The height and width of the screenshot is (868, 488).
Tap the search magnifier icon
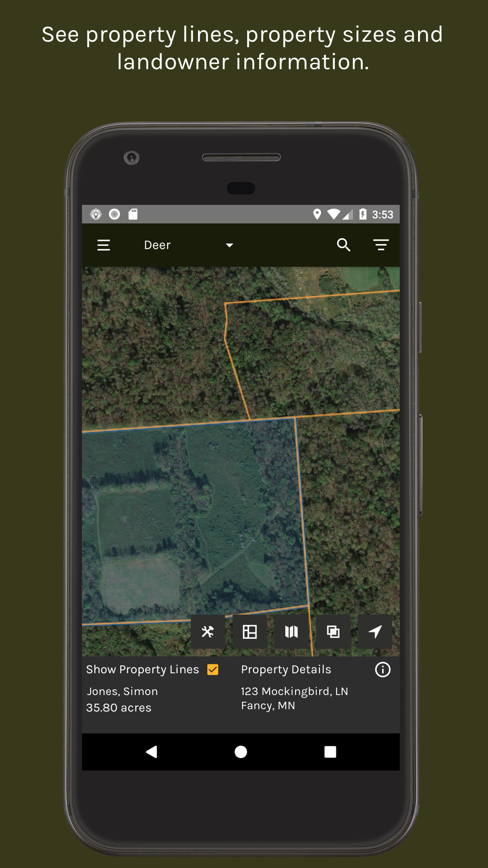(x=343, y=245)
